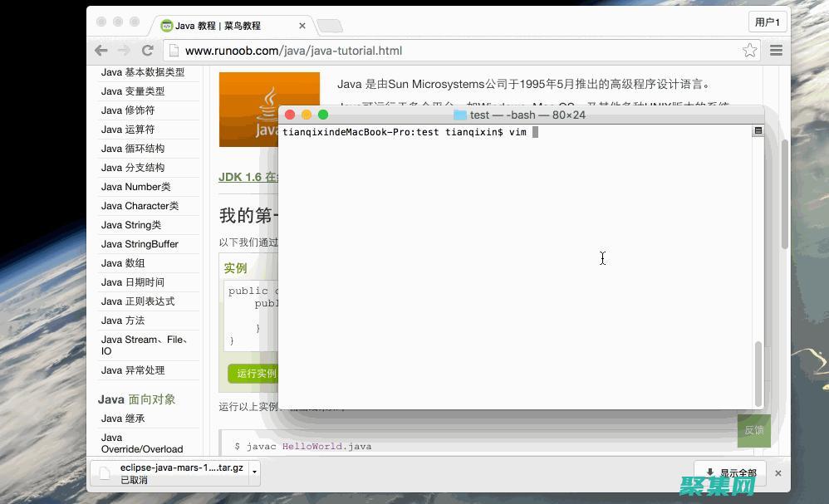Open the Chrome hamburger menu
This screenshot has height=504, width=829.
click(x=776, y=51)
